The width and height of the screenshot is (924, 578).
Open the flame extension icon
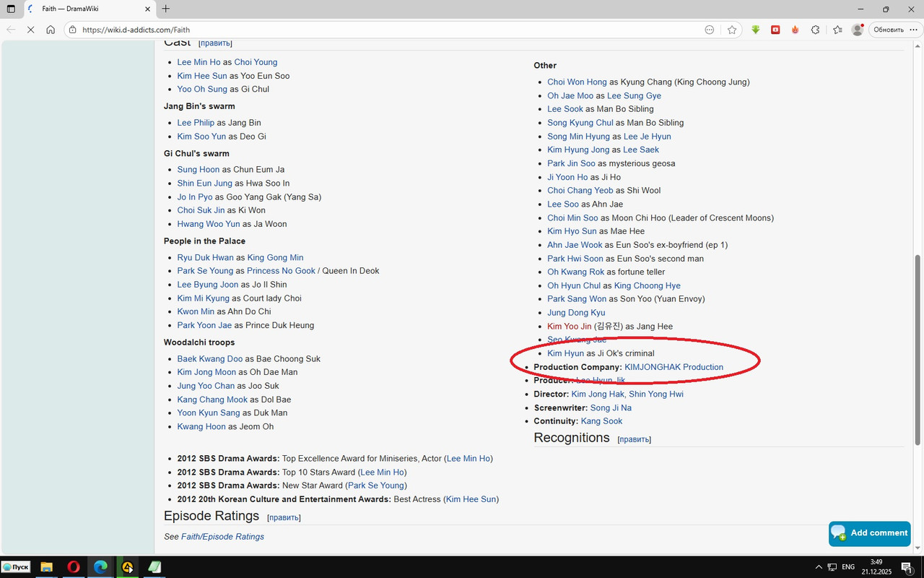tap(796, 30)
